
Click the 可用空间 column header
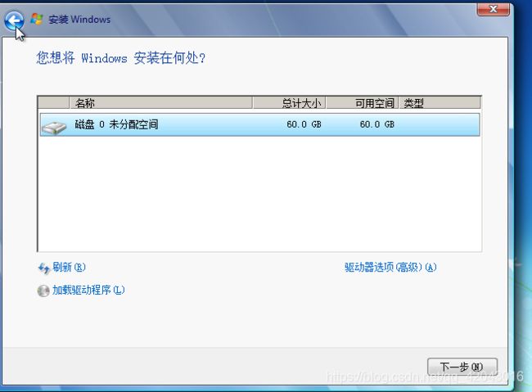click(362, 103)
